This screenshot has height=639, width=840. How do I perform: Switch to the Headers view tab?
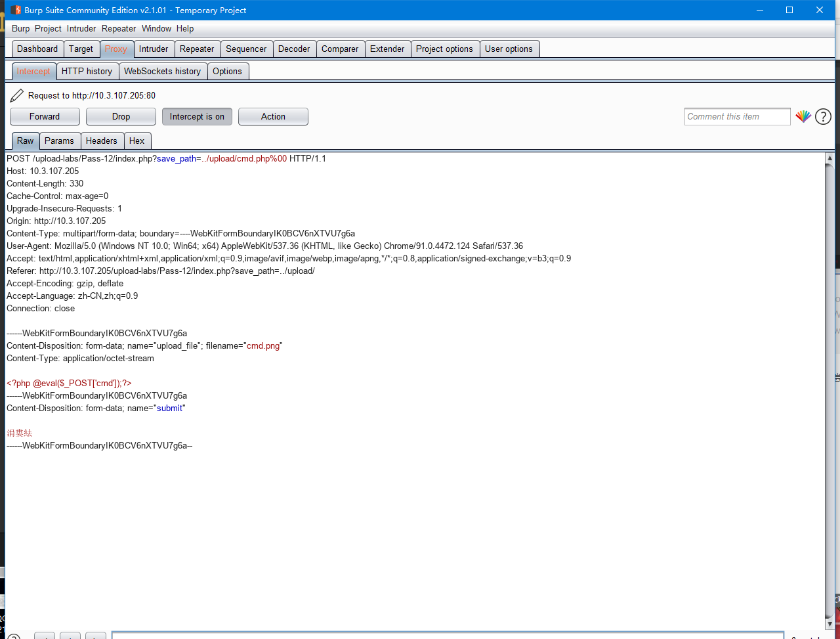click(x=101, y=141)
